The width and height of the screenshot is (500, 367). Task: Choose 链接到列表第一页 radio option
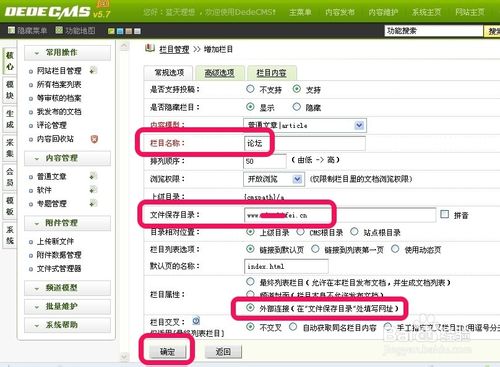[x=315, y=249]
